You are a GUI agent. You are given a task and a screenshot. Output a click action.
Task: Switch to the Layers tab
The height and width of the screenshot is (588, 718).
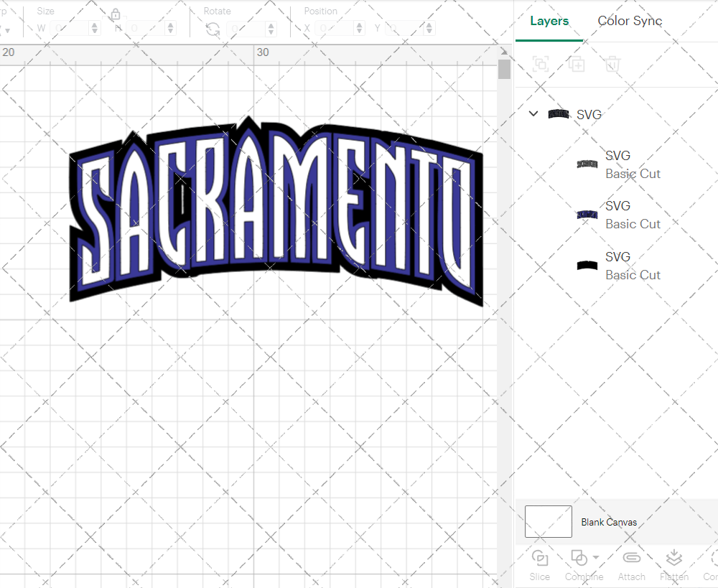[549, 21]
